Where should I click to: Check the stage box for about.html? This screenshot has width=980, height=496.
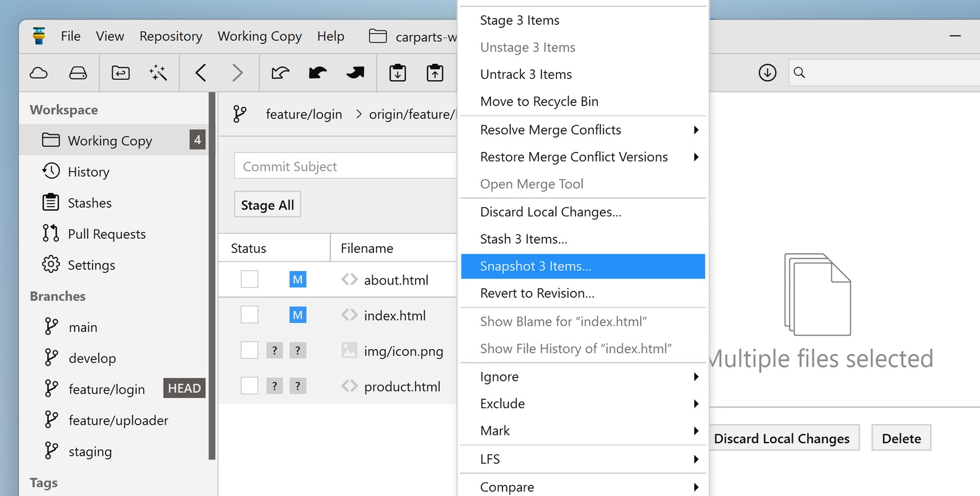pos(249,280)
